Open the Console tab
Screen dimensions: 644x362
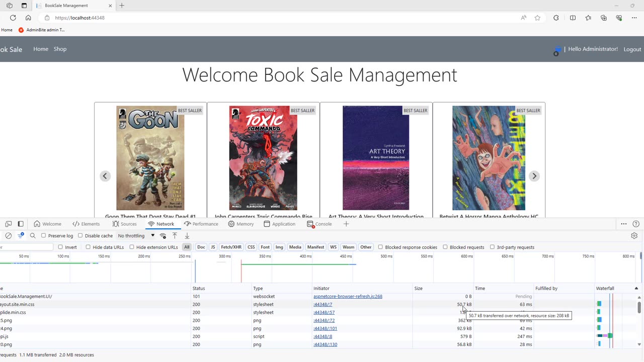319,224
